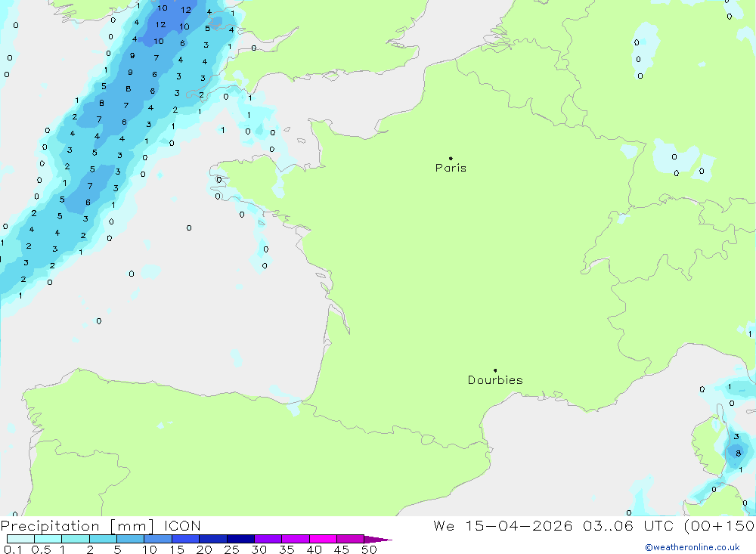Pick the 40–45 mm legend color swatch

[x=323, y=539]
